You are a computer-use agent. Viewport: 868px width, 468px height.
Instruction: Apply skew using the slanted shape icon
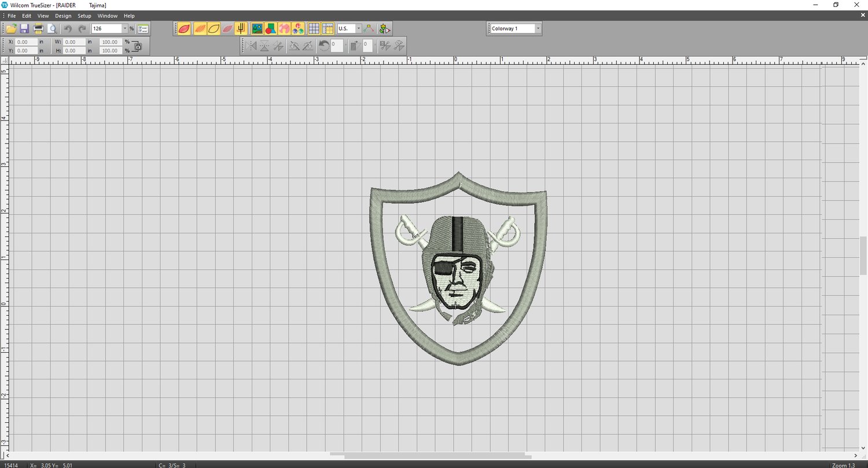click(x=356, y=46)
